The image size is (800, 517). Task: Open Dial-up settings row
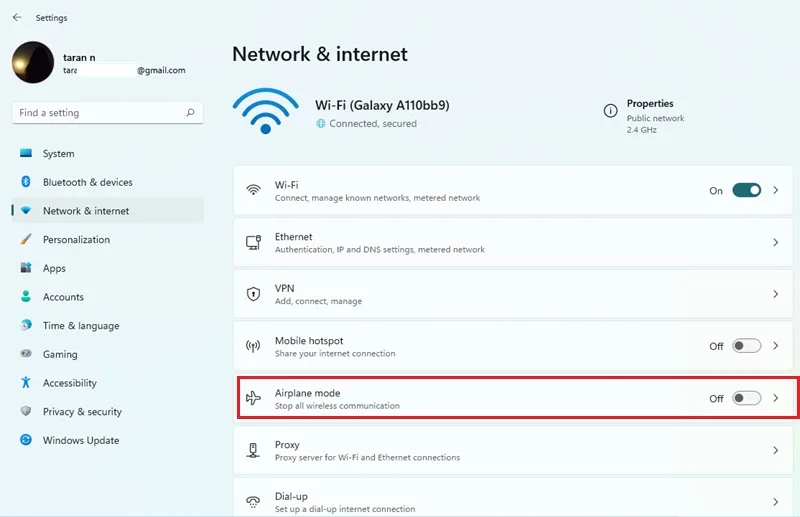coord(513,498)
